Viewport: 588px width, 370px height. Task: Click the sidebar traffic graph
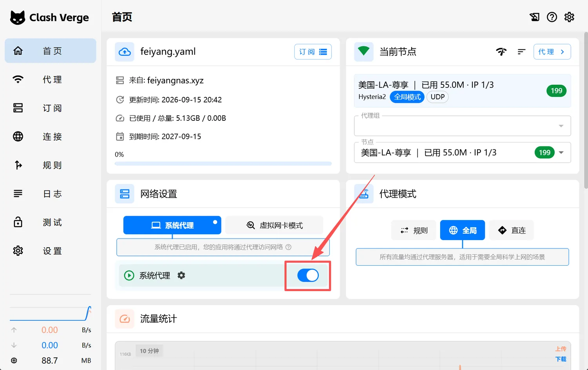coord(50,313)
